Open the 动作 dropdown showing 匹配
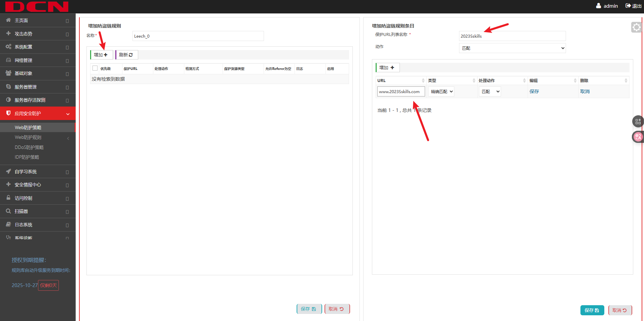The height and width of the screenshot is (321, 644). 512,48
